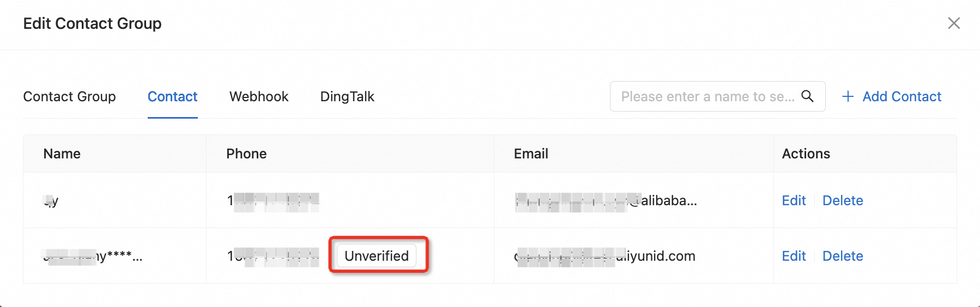Click the Phone column header
Image resolution: width=980 pixels, height=307 pixels.
pos(246,153)
